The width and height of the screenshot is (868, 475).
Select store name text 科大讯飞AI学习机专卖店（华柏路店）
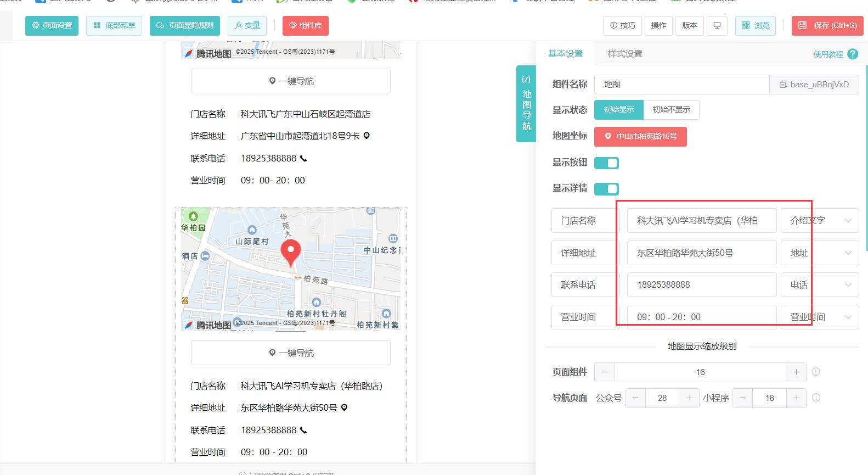tap(312, 386)
